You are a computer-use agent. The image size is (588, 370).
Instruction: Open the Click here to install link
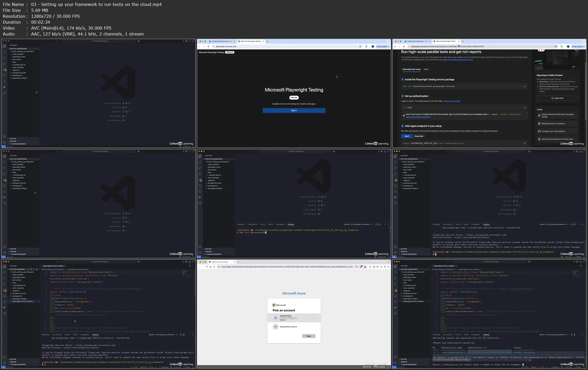tap(452, 101)
